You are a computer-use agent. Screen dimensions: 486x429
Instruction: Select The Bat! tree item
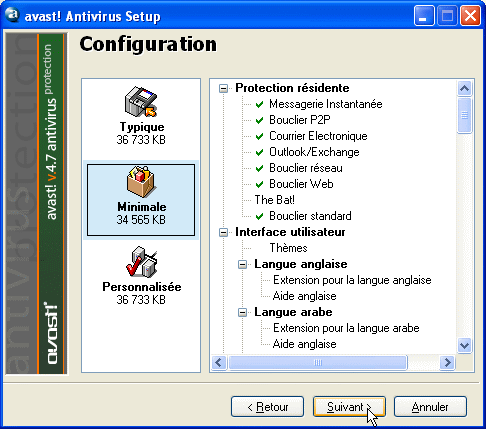tap(275, 200)
